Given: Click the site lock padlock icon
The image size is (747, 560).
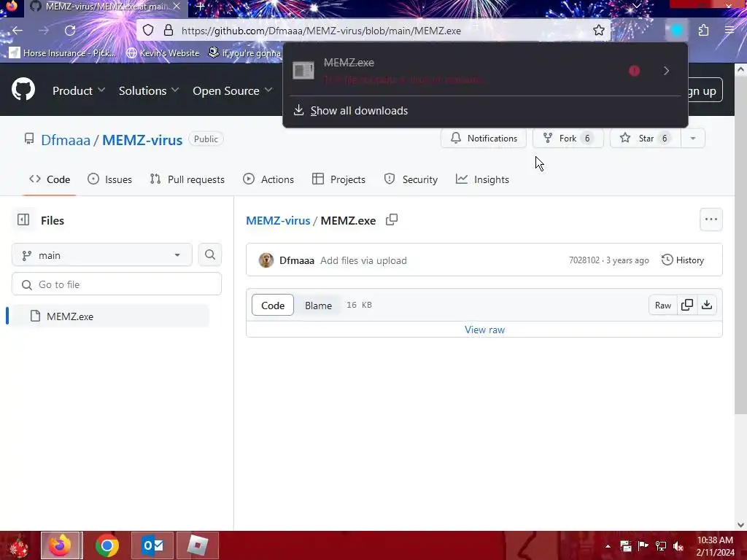Looking at the screenshot, I should coord(169,31).
